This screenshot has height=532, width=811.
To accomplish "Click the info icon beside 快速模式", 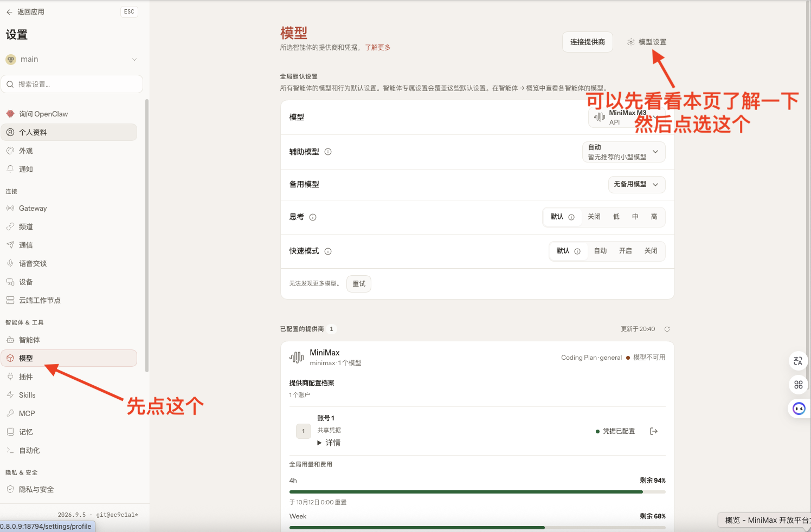I will click(x=328, y=251).
